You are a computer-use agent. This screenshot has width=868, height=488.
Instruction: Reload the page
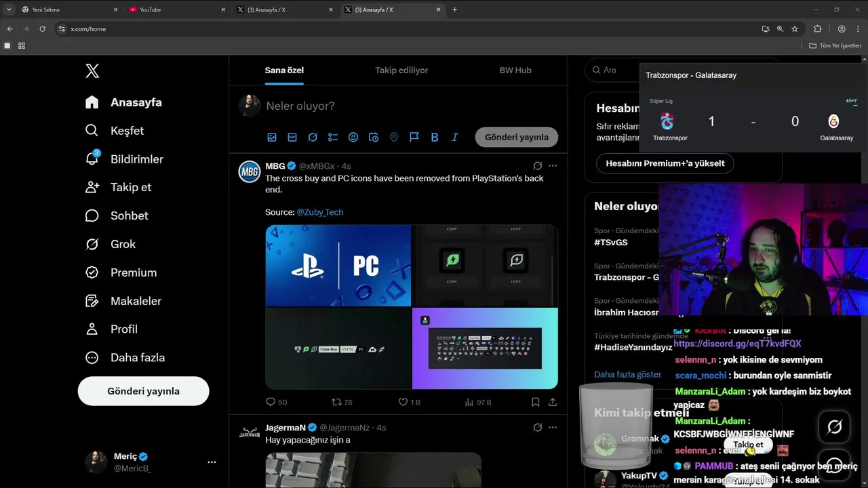pyautogui.click(x=42, y=29)
